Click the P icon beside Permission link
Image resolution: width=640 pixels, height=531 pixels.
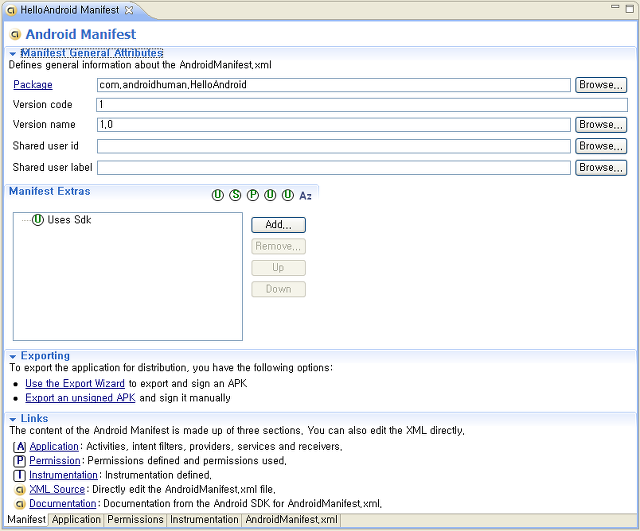[x=20, y=461]
